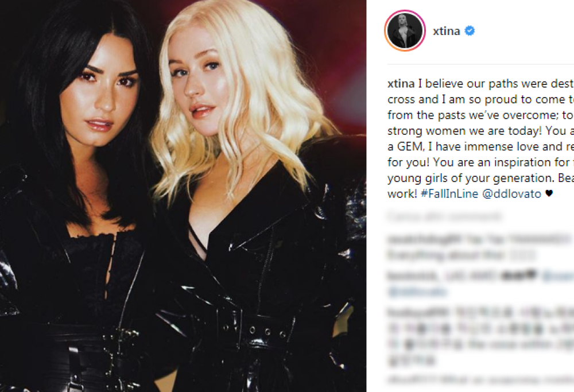Open the #FallInLine hashtag
Viewport: 574px width, 392px height.
coord(449,193)
